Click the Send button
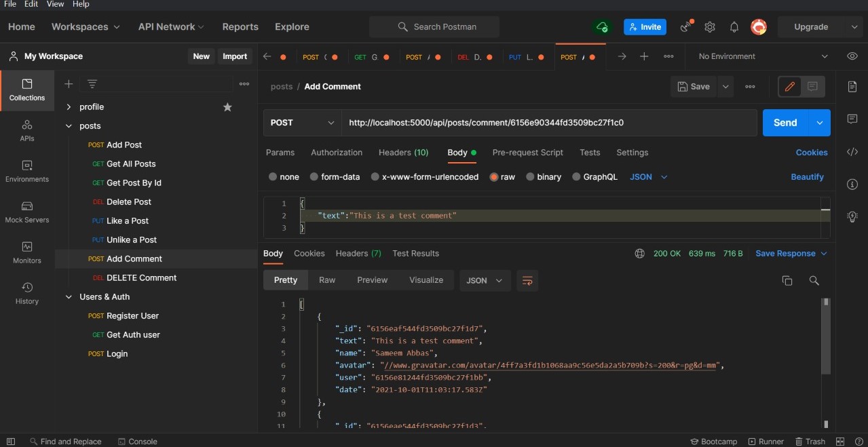The image size is (868, 447). pos(785,123)
